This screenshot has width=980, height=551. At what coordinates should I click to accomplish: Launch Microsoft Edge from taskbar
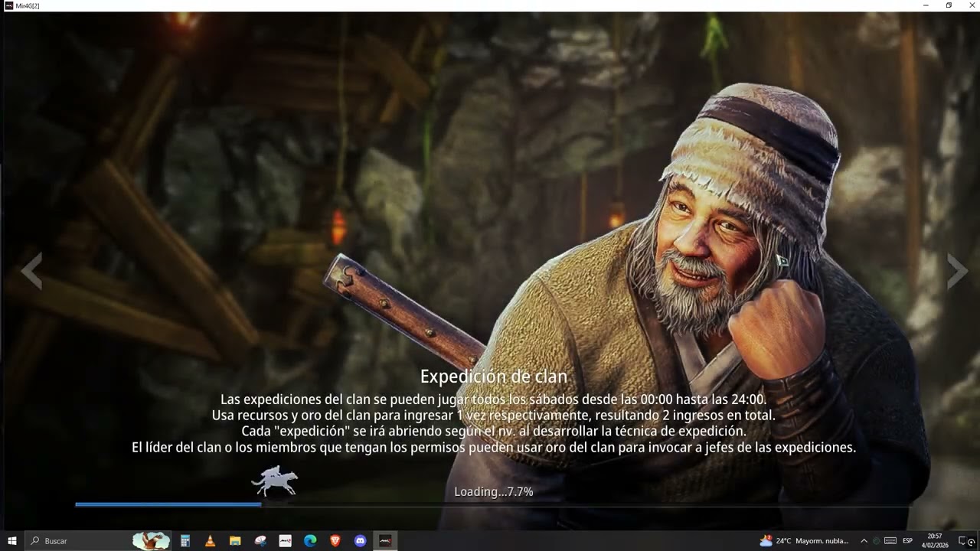point(310,541)
